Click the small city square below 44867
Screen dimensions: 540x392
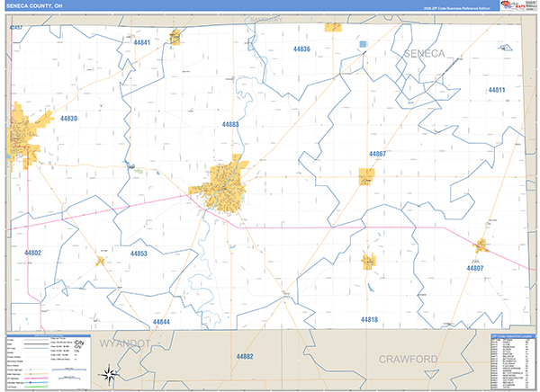[366, 176]
